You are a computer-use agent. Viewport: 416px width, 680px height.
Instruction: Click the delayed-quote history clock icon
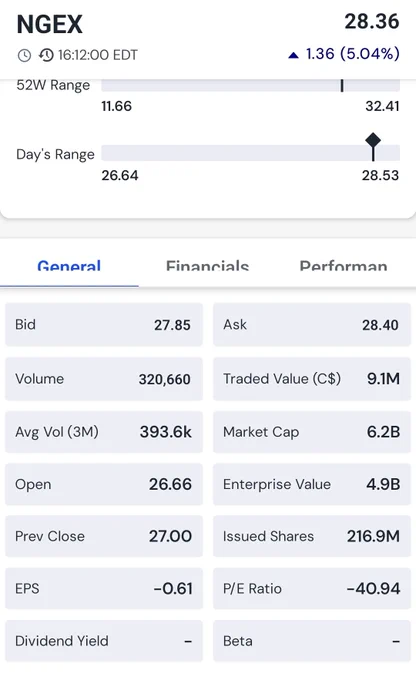(x=46, y=55)
